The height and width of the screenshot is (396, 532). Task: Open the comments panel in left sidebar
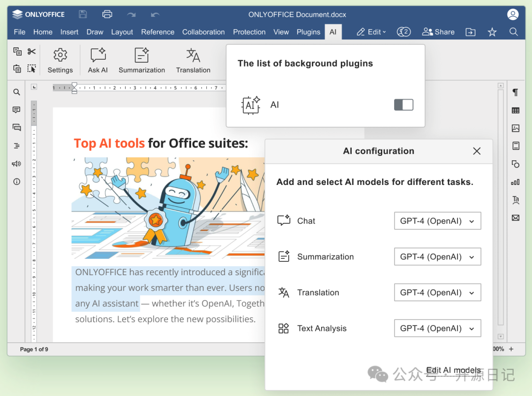click(17, 110)
